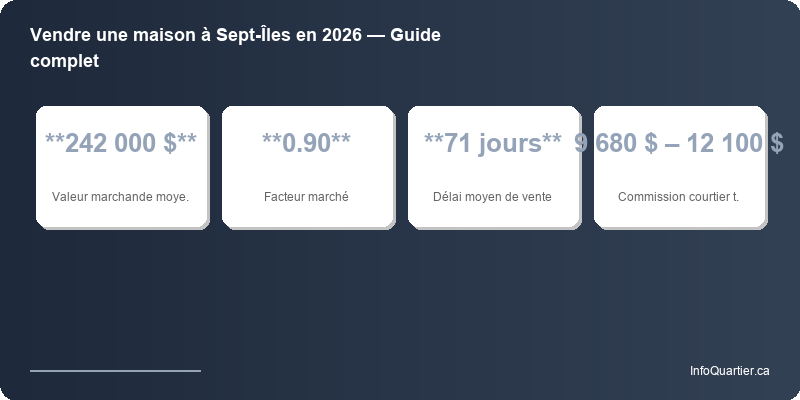
Task: Click the word "Délai" under the days figure
Action: coord(448,197)
